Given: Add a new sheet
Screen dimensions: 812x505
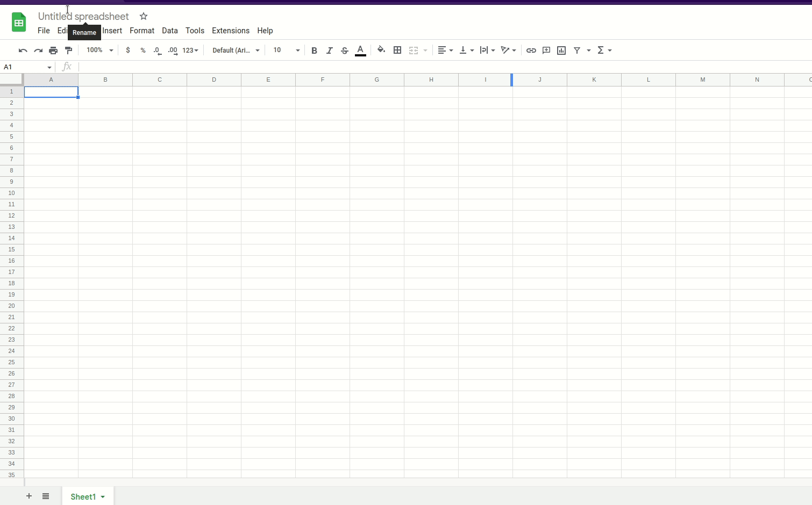Looking at the screenshot, I should [29, 496].
